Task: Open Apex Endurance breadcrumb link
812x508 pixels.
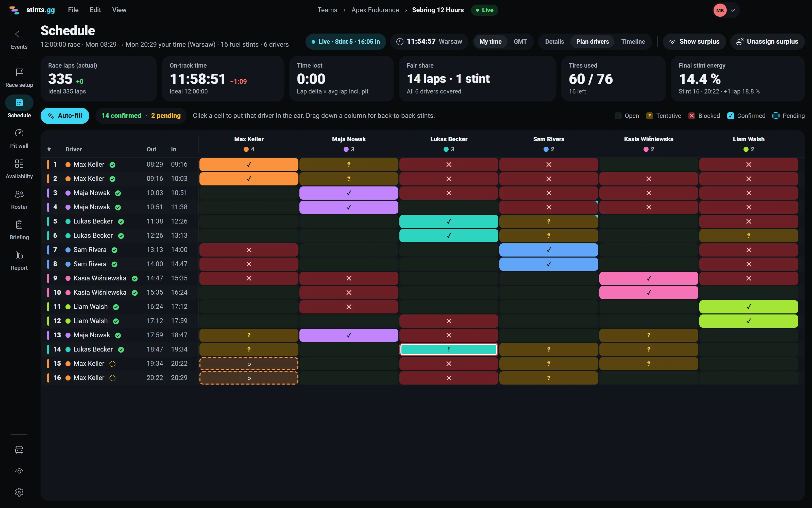Action: (375, 10)
